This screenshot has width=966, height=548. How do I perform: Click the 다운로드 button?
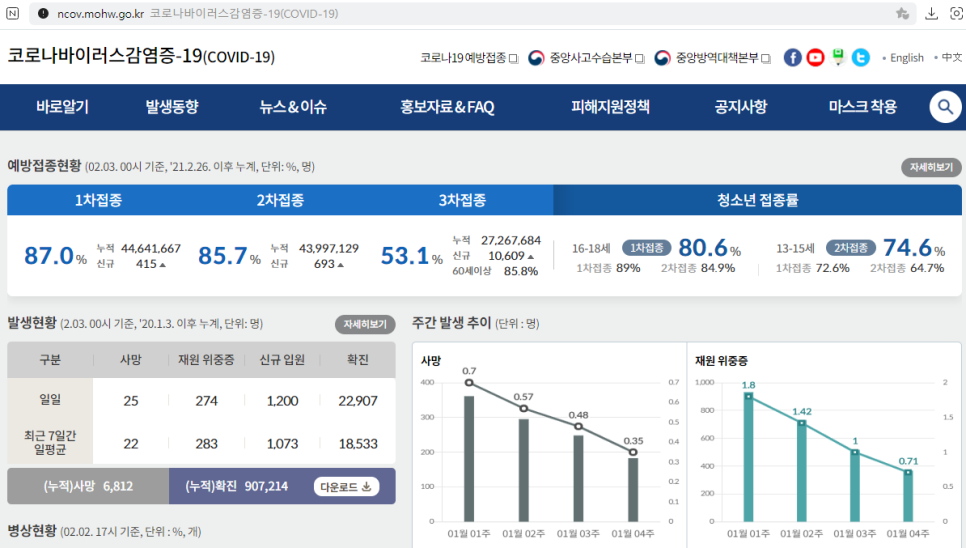point(346,486)
